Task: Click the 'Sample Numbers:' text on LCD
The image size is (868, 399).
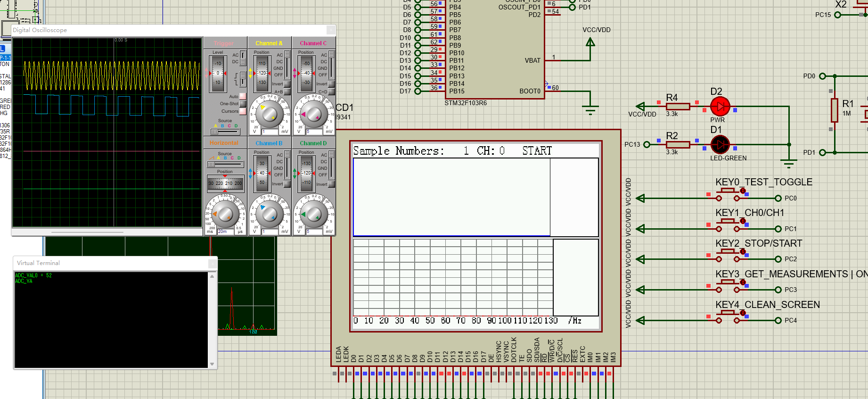Action: (x=399, y=151)
